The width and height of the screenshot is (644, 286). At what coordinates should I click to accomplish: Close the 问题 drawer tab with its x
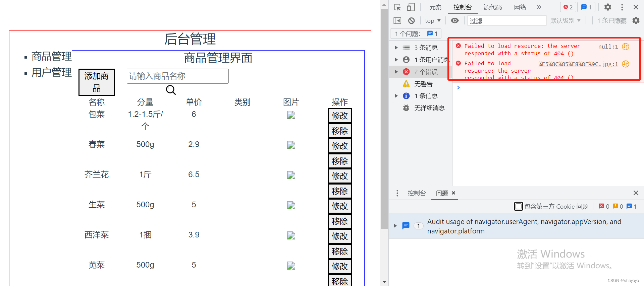click(x=453, y=193)
